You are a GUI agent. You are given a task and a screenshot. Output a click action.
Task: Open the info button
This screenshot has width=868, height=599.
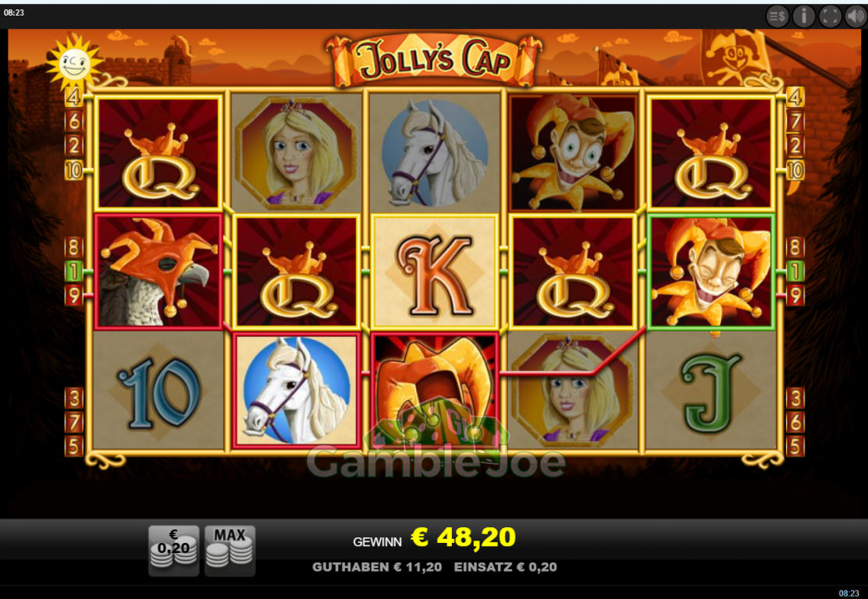point(804,16)
